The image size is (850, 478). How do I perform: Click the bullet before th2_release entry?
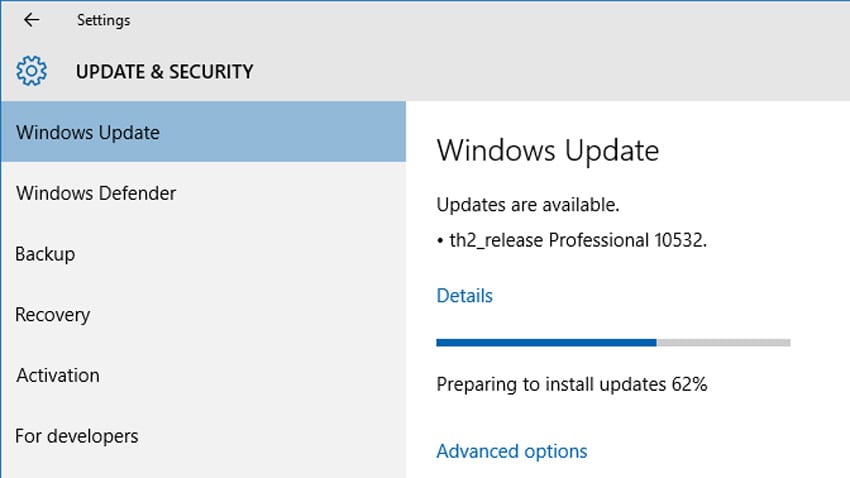440,242
